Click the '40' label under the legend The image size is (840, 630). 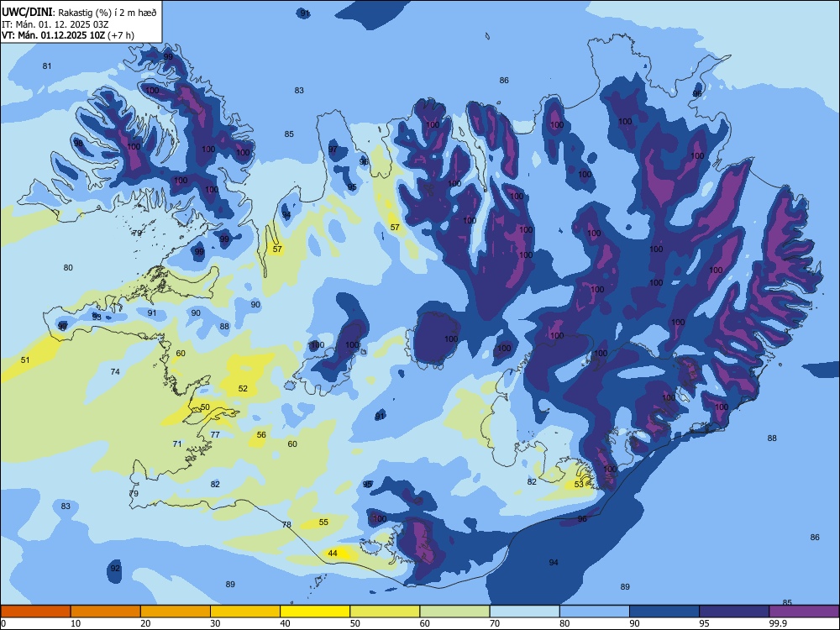pos(285,623)
